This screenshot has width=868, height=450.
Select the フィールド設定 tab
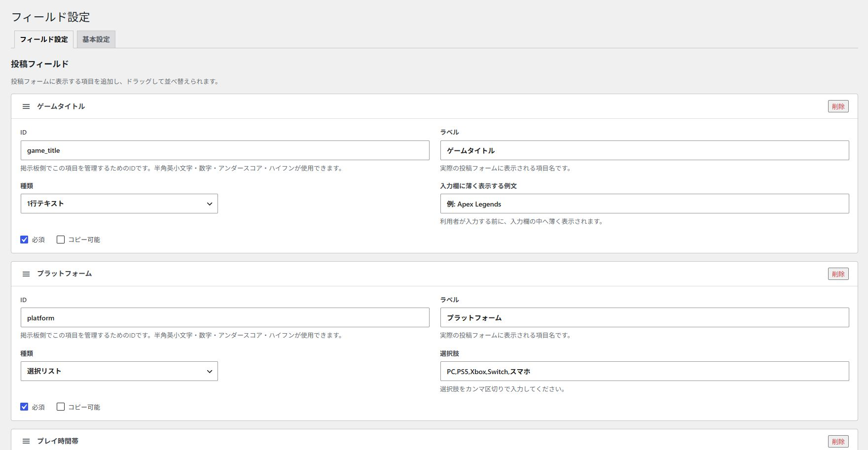[44, 39]
